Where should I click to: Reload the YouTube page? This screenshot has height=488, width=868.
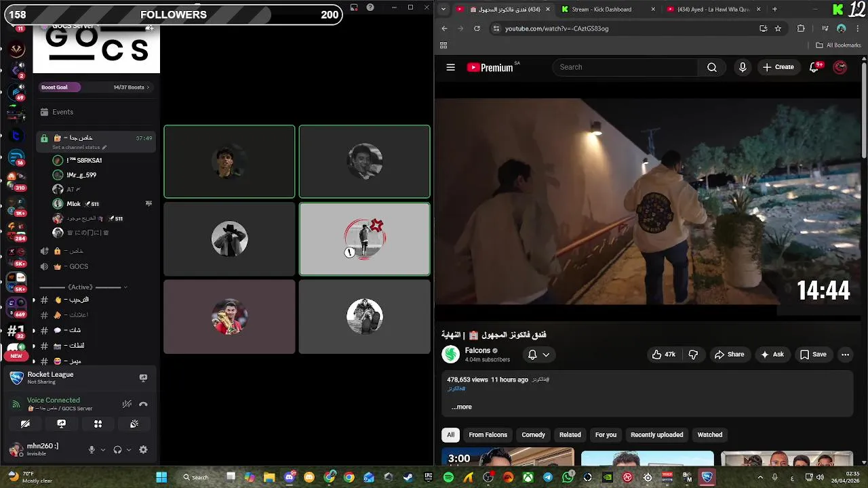(x=477, y=28)
